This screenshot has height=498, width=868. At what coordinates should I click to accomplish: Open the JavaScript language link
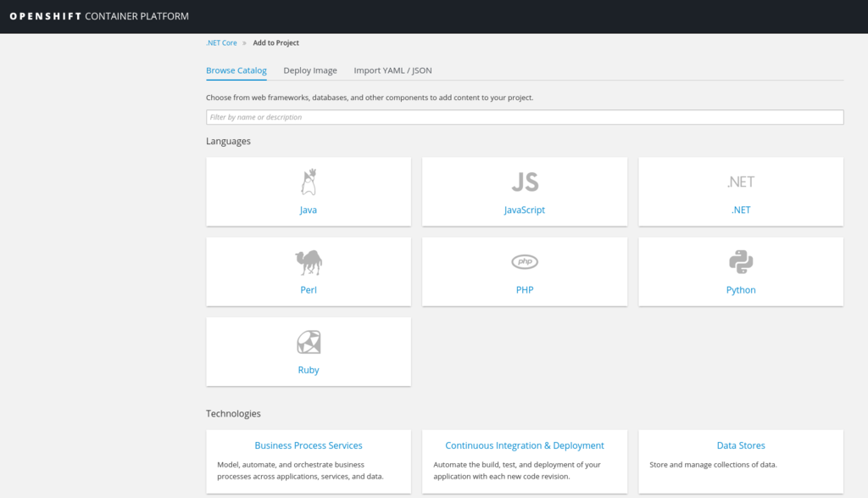click(524, 210)
